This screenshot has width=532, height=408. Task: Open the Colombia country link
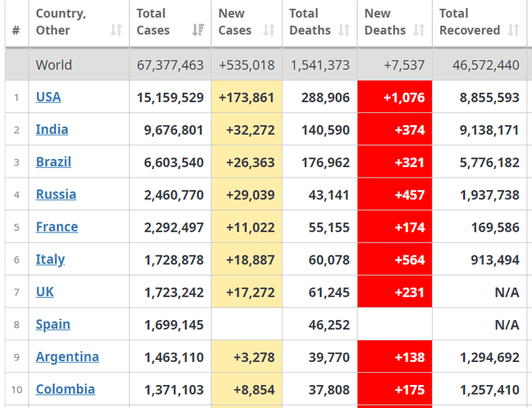tap(65, 389)
